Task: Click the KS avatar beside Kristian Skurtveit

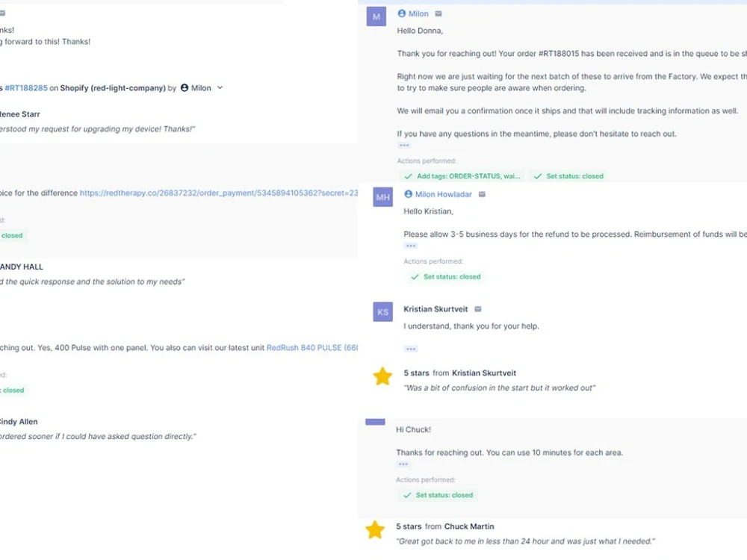Action: [x=382, y=311]
